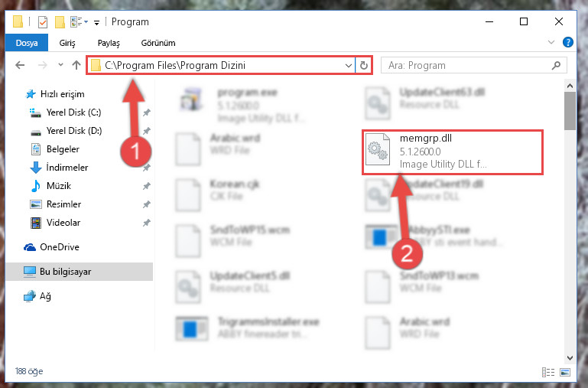
Task: Expand the ribbon with chevron
Action: [x=551, y=42]
